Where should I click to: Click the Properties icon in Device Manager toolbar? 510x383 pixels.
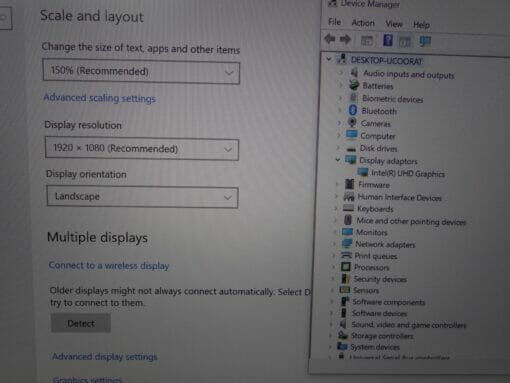click(x=367, y=41)
